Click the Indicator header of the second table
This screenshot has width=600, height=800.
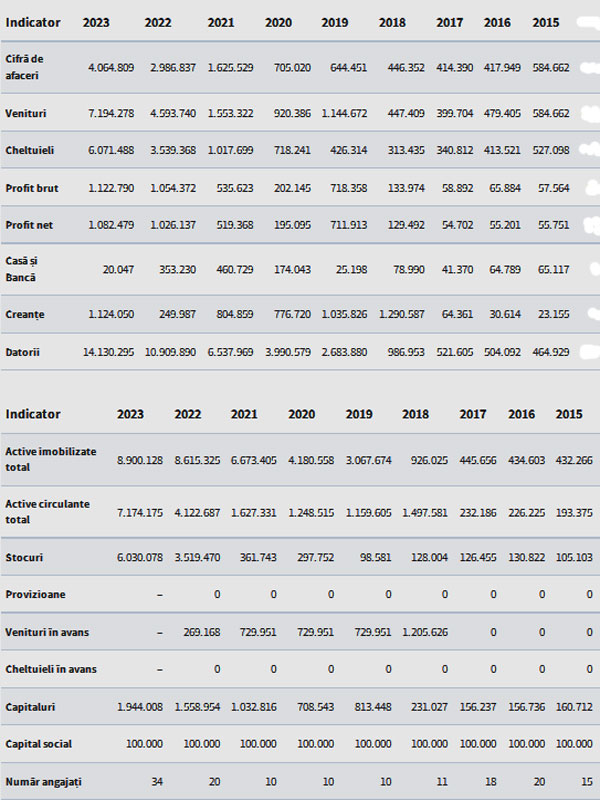tap(33, 414)
